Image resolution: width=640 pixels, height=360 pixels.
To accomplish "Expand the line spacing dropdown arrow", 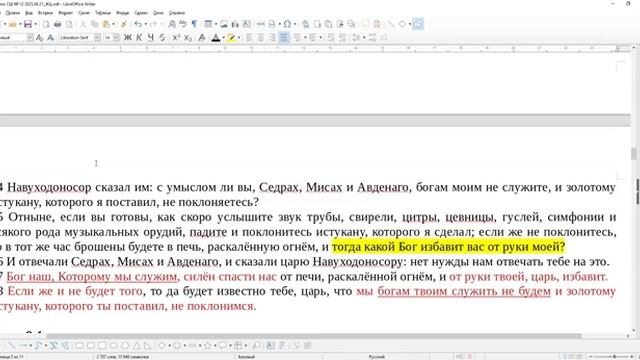I will coord(364,38).
